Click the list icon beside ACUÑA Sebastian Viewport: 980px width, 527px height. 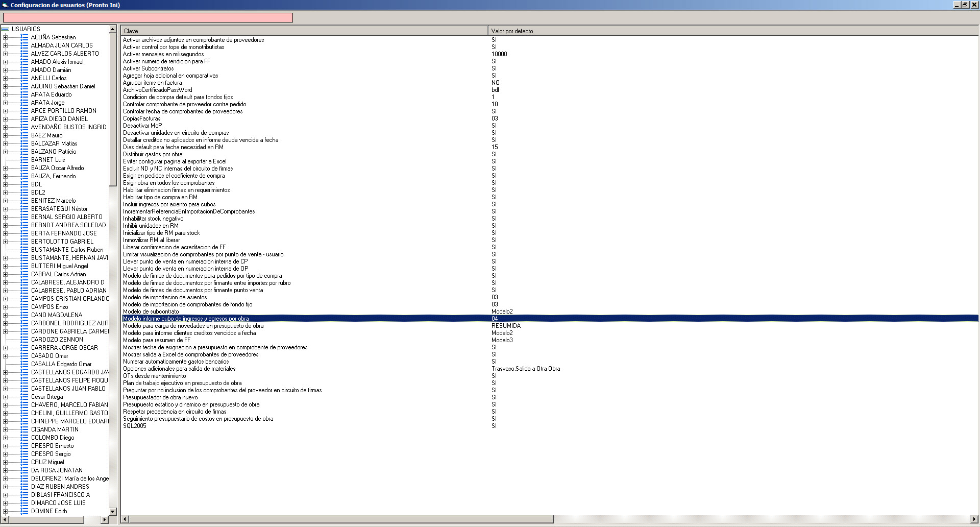coord(24,37)
